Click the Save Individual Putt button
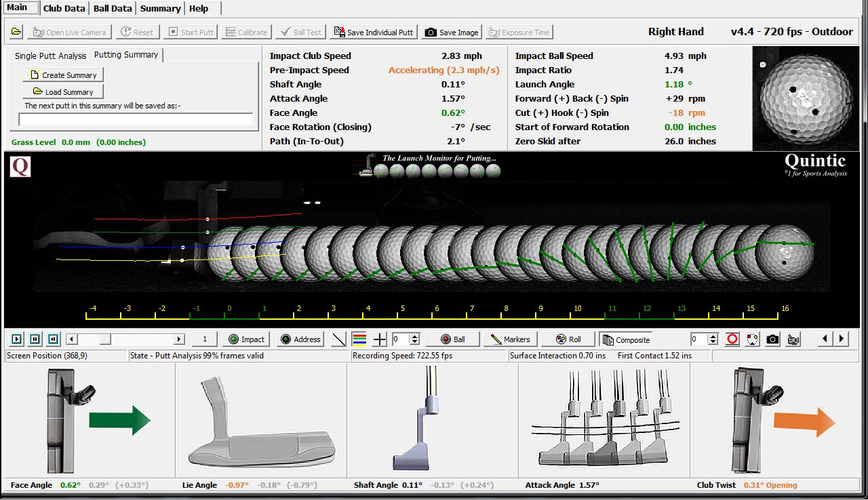Viewport: 868px width, 500px height. (x=374, y=32)
